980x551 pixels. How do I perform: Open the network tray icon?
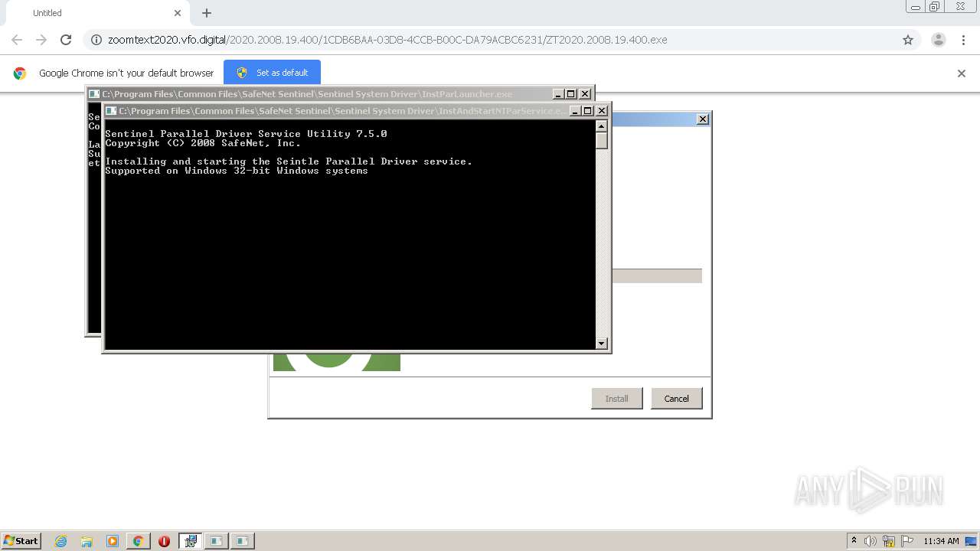point(889,541)
